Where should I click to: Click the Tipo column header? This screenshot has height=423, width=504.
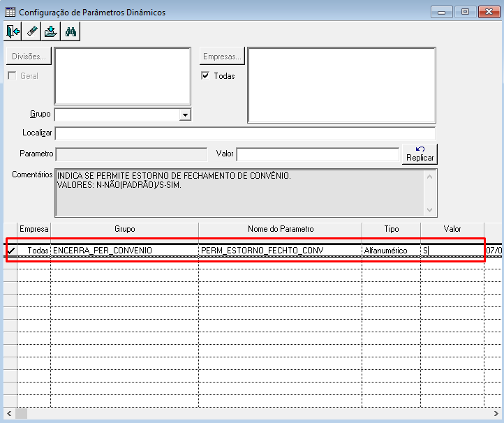coord(391,229)
